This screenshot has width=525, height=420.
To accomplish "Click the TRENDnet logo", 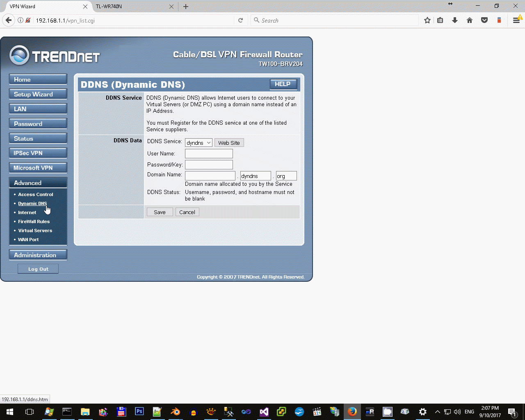I will point(55,56).
